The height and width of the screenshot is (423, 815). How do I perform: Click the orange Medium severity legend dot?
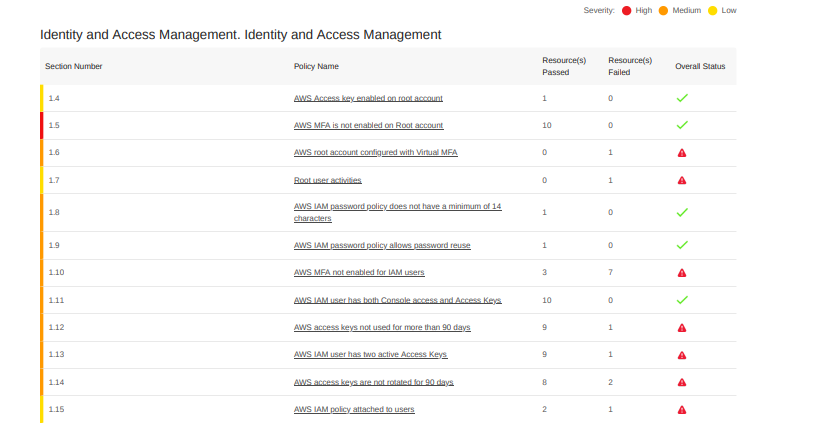point(663,10)
